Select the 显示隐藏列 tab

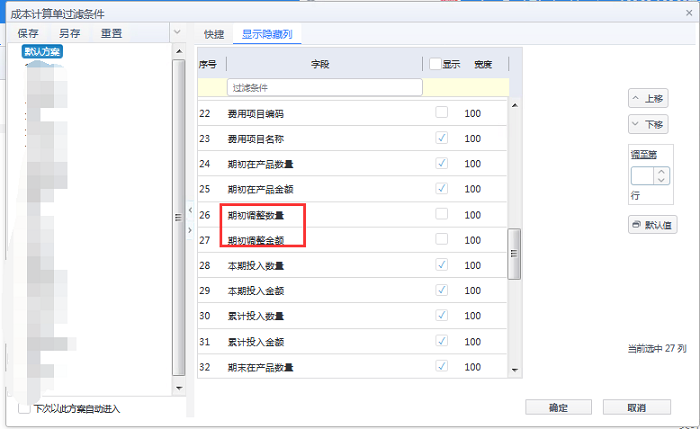point(267,34)
